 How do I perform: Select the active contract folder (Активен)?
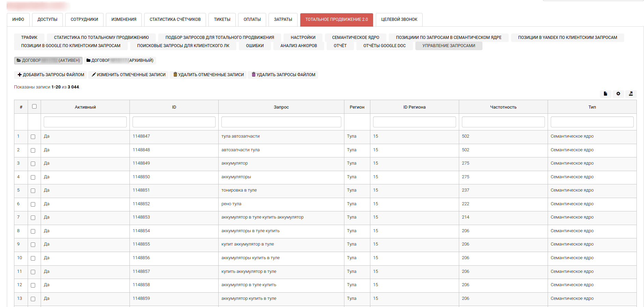pos(48,60)
